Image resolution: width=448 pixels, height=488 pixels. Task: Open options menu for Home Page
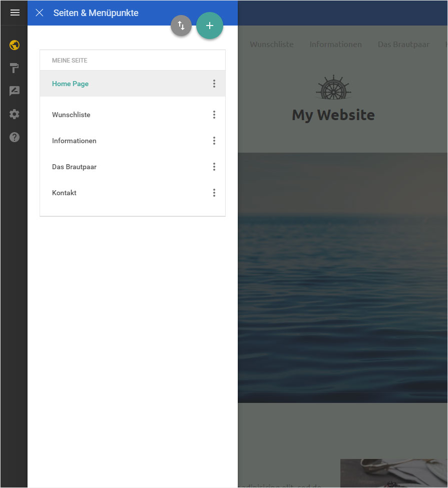[x=214, y=84]
